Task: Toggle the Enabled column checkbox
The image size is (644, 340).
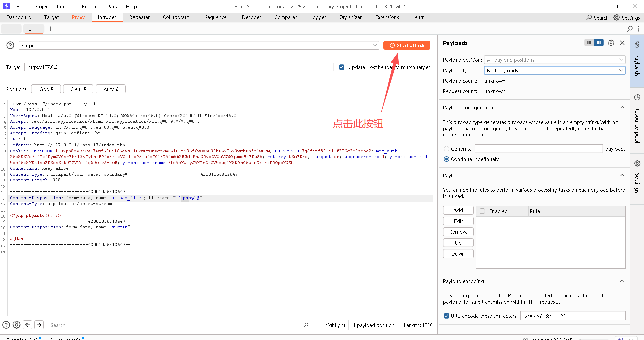Action: coord(482,211)
